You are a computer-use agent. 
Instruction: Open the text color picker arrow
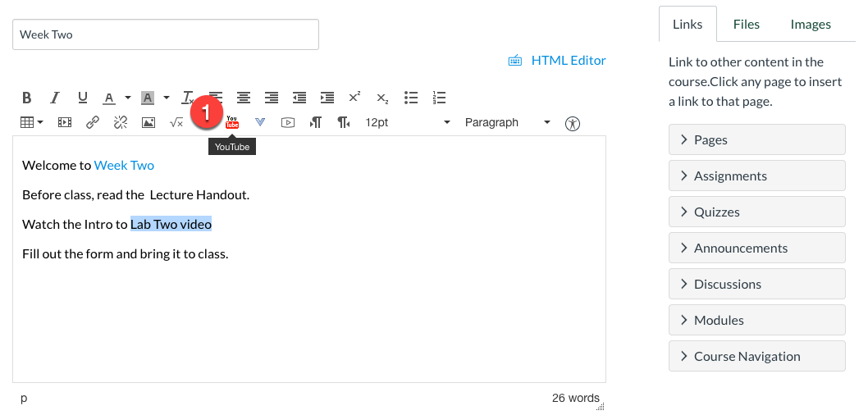click(128, 98)
